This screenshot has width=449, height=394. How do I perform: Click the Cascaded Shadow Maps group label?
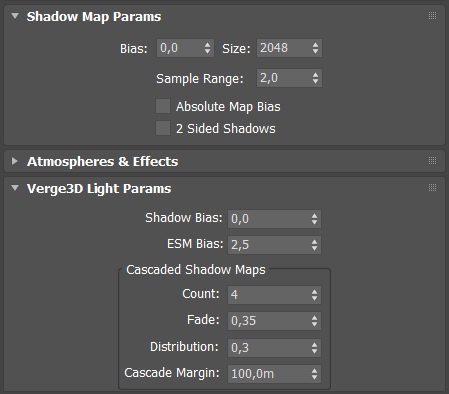point(196,270)
